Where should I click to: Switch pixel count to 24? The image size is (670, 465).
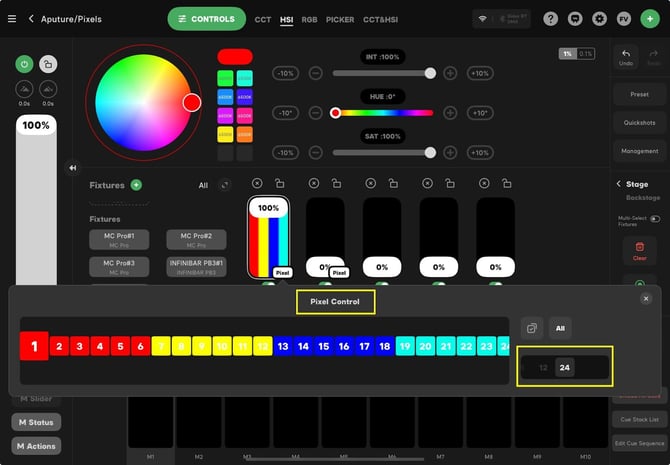[x=564, y=368]
